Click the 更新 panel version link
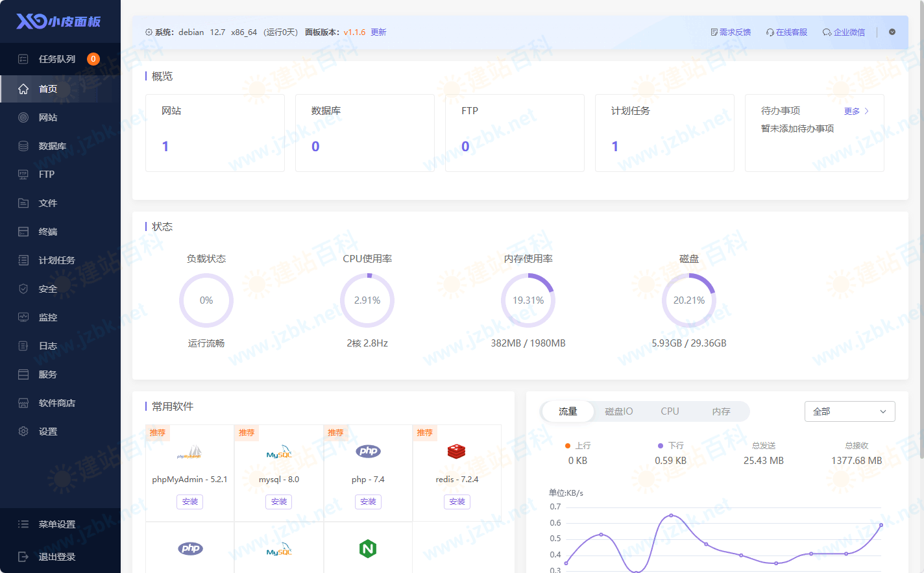This screenshot has height=573, width=924. click(x=378, y=32)
